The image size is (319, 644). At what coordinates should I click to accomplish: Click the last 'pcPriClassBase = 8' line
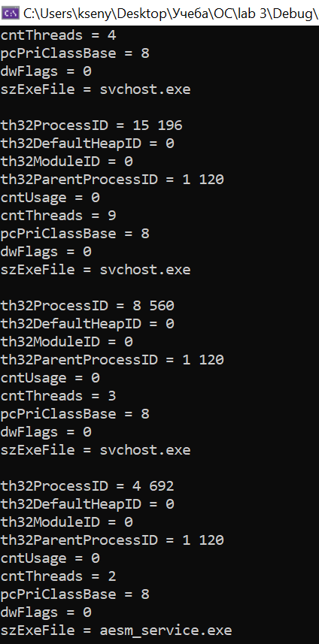click(x=74, y=594)
